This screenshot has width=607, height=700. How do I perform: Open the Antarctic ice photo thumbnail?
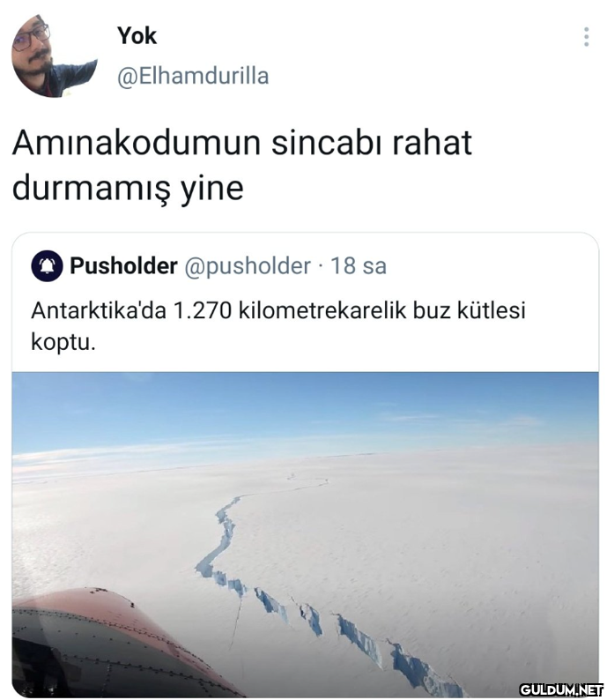tap(305, 535)
